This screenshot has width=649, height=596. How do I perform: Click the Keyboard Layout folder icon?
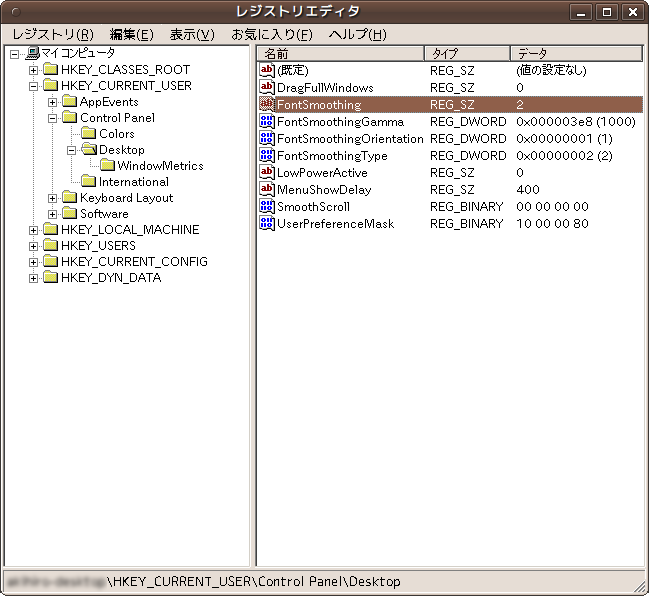click(70, 197)
